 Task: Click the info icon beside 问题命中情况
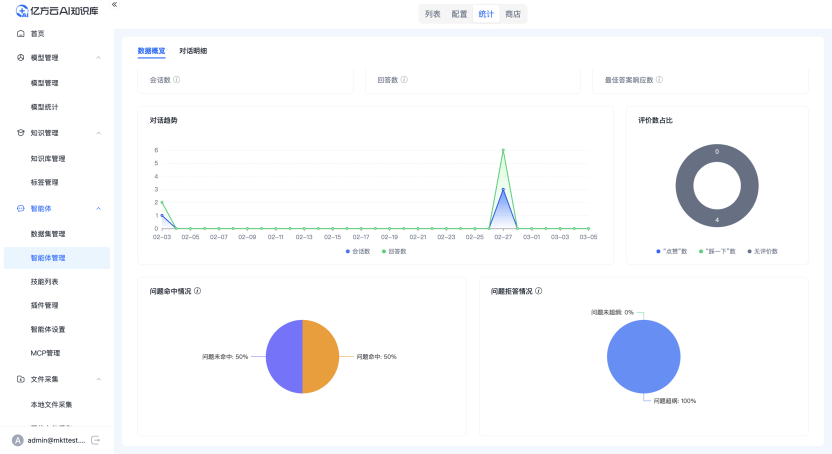(x=197, y=291)
